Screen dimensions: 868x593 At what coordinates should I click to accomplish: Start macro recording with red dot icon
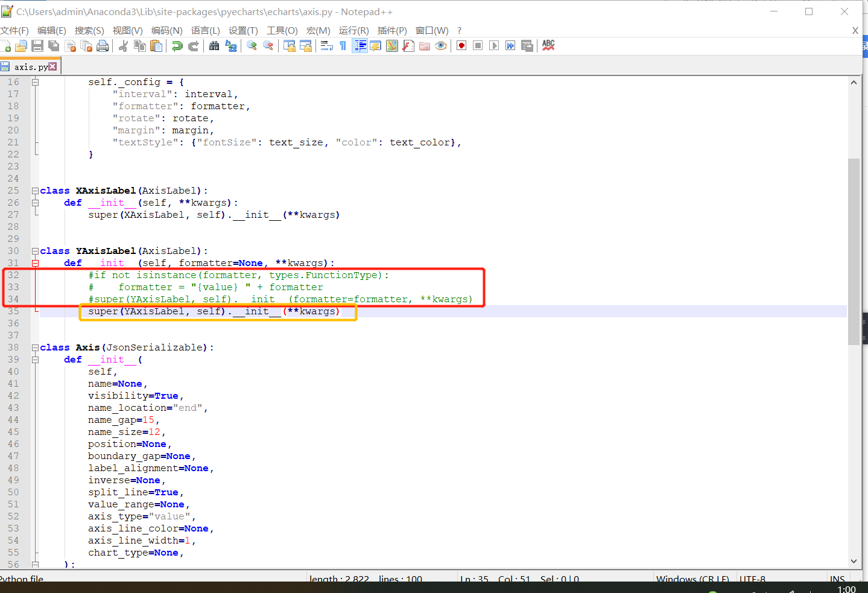(461, 46)
